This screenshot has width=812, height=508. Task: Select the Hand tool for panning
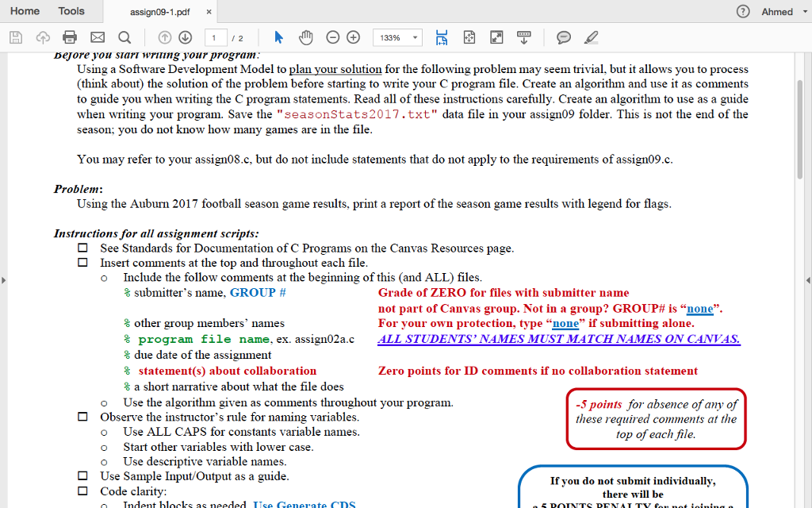tap(304, 37)
